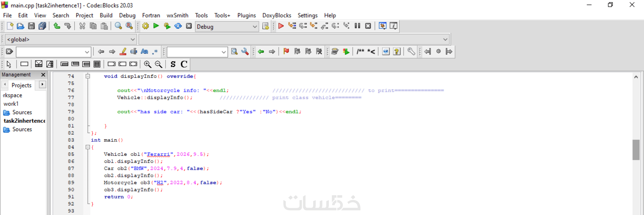Stop the debugger
This screenshot has height=215, width=644.
tap(368, 26)
